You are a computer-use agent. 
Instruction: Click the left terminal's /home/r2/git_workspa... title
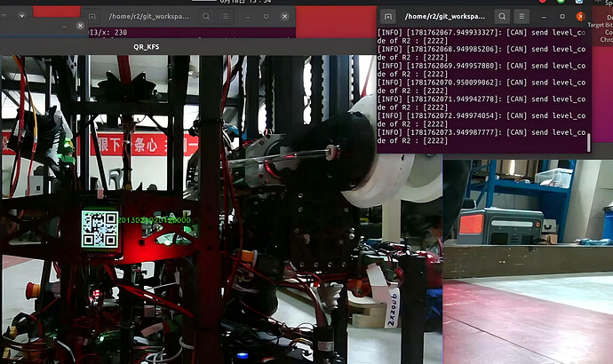(149, 16)
